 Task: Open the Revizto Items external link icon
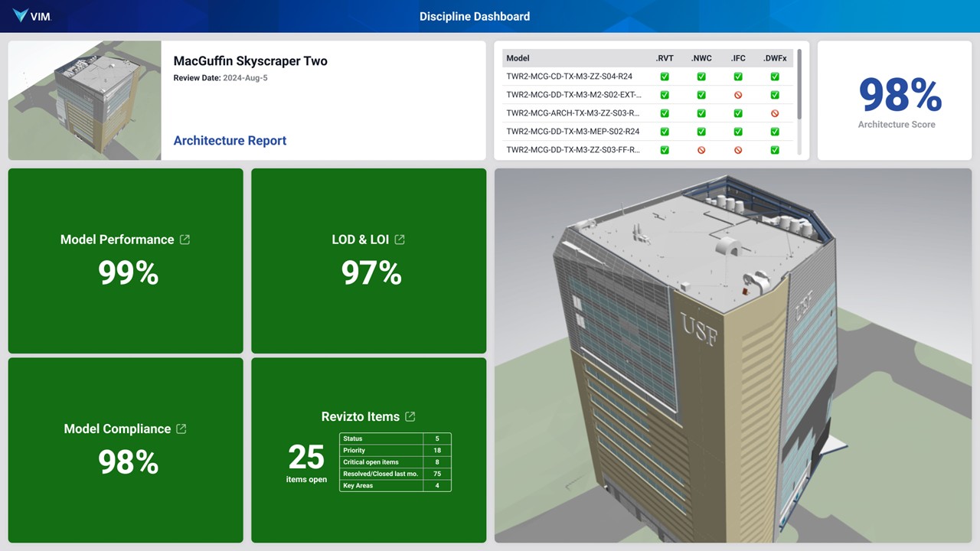pos(410,416)
